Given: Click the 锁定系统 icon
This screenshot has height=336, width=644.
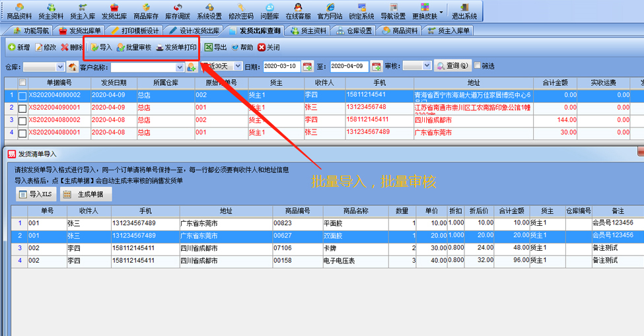Looking at the screenshot, I should tap(361, 11).
